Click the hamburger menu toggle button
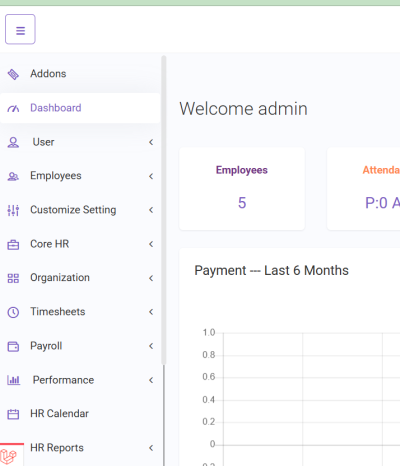This screenshot has height=466, width=400. pos(20,29)
